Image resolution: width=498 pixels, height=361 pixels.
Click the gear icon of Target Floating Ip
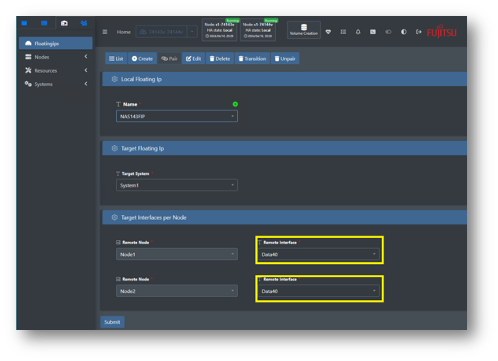pyautogui.click(x=114, y=148)
